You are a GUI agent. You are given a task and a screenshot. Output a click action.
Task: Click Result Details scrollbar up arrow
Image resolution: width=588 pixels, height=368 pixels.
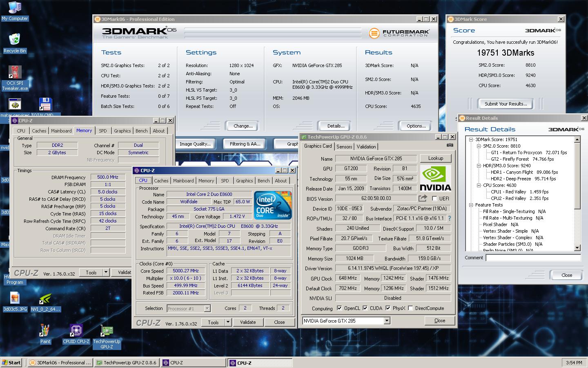(x=577, y=139)
